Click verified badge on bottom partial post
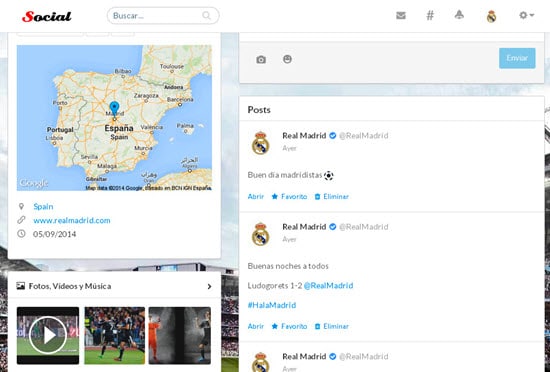Screen dimensions: 550x372 tap(333, 357)
